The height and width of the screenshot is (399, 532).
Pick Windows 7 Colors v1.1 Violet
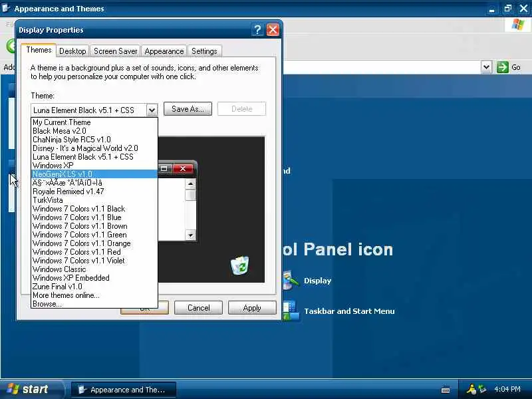[x=94, y=261]
